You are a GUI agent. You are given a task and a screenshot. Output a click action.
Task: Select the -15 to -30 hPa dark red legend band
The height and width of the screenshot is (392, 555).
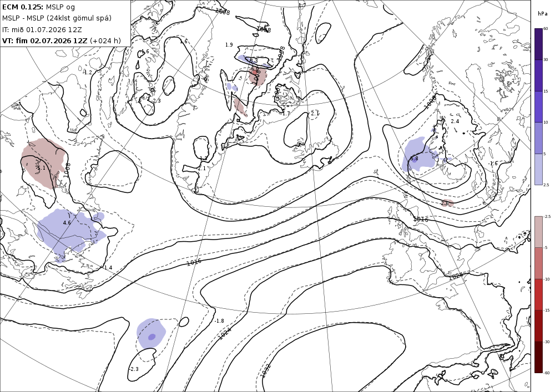pos(538,325)
